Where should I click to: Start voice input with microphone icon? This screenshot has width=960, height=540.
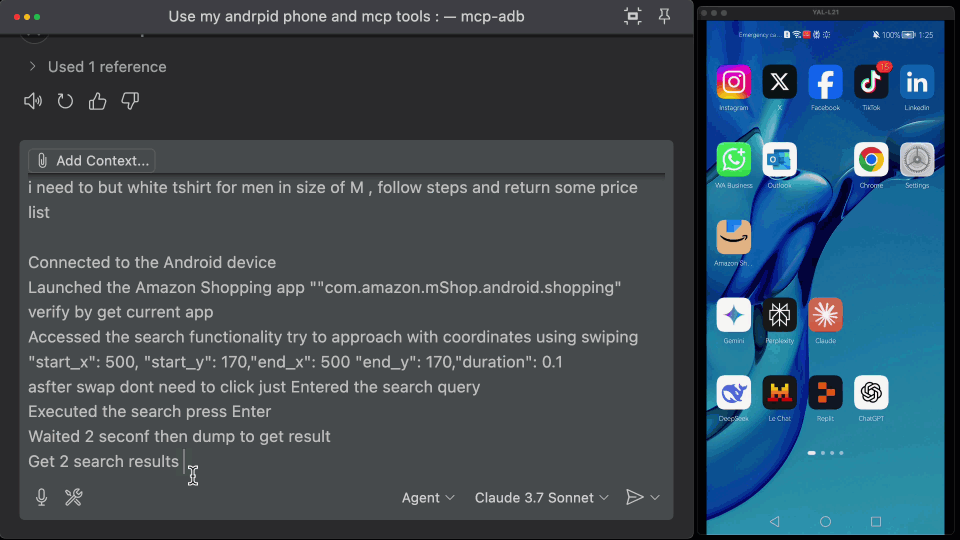point(41,497)
